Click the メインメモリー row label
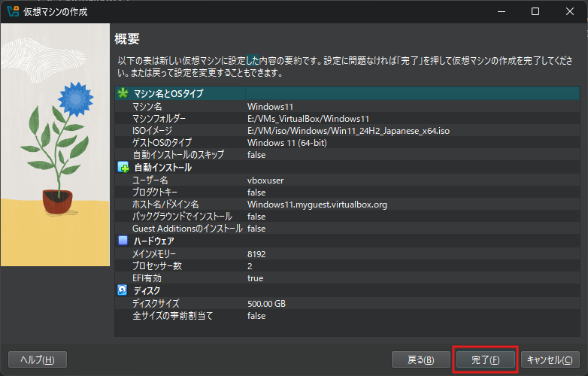Screen dimensions: 588x376 pyautogui.click(x=154, y=253)
